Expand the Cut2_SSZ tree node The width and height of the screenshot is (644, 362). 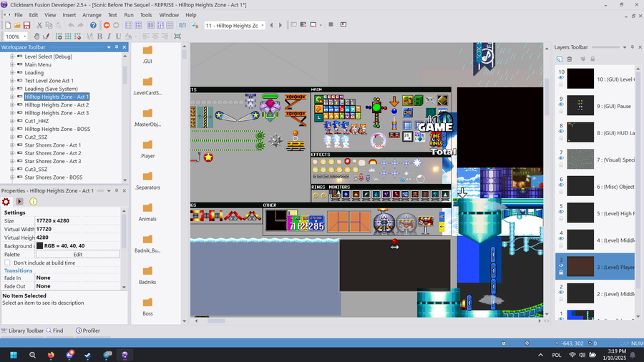coord(12,137)
